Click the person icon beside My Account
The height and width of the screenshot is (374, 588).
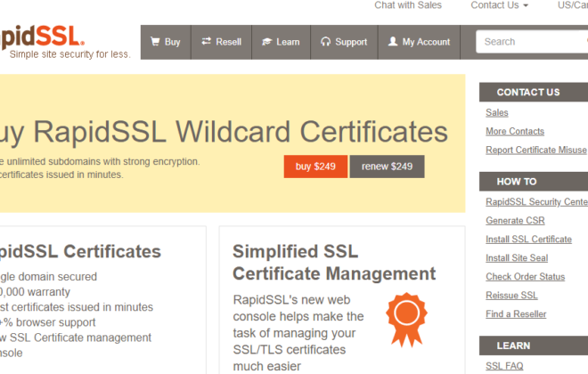393,41
